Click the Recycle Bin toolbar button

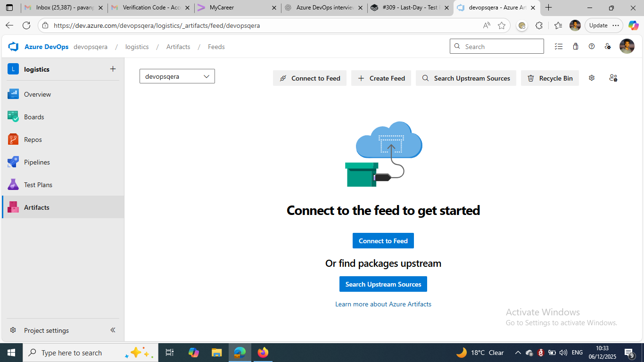[x=550, y=78]
